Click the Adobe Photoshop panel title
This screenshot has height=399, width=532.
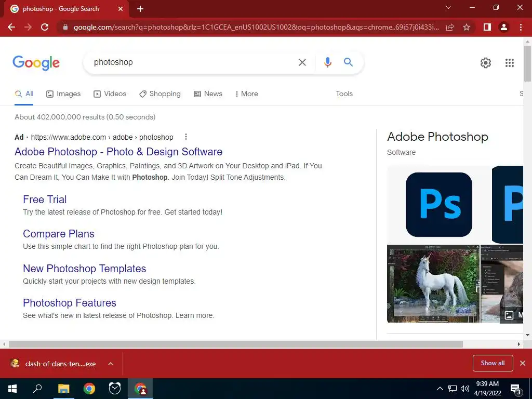(437, 137)
